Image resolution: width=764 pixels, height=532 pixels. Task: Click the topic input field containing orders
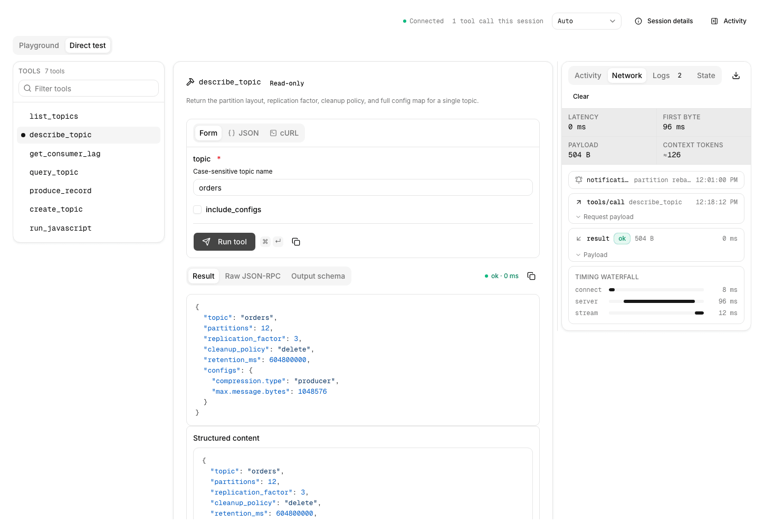click(x=363, y=187)
